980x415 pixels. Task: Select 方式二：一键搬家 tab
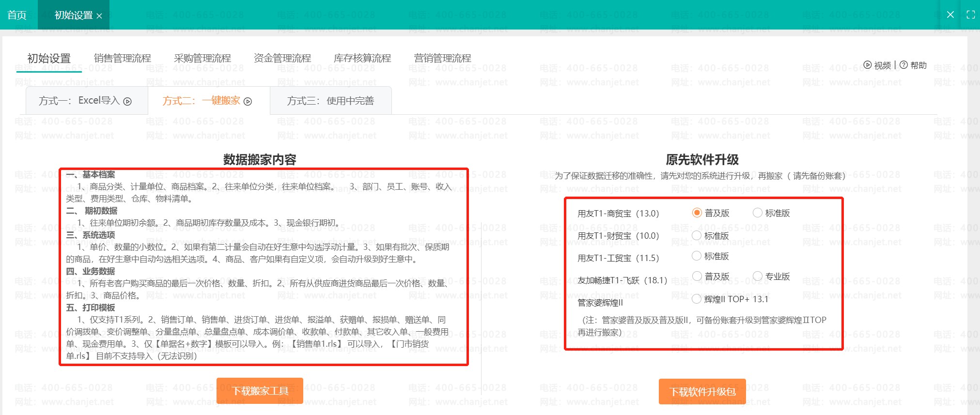coord(209,101)
